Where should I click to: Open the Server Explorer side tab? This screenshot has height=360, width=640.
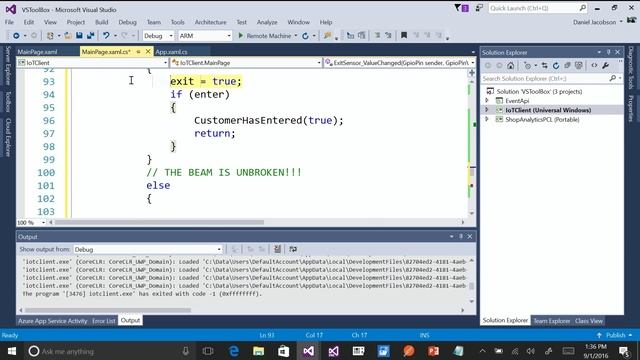tap(8, 66)
